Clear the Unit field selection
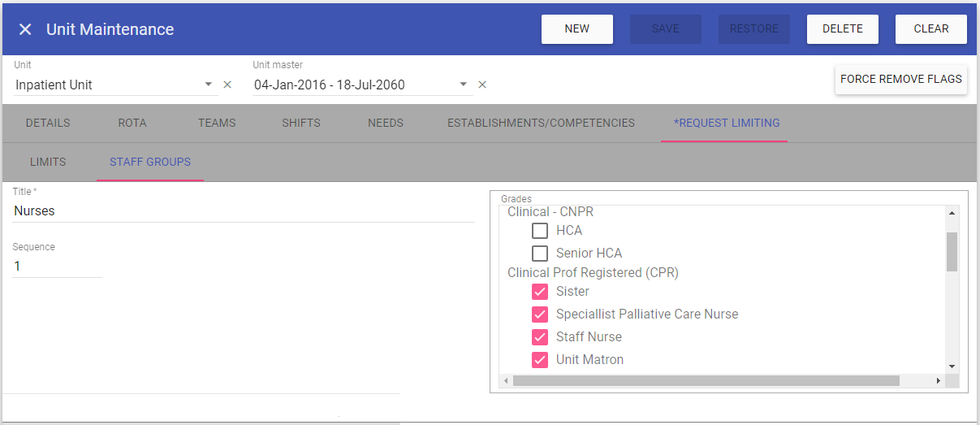Screen dimensions: 980x425 227,85
